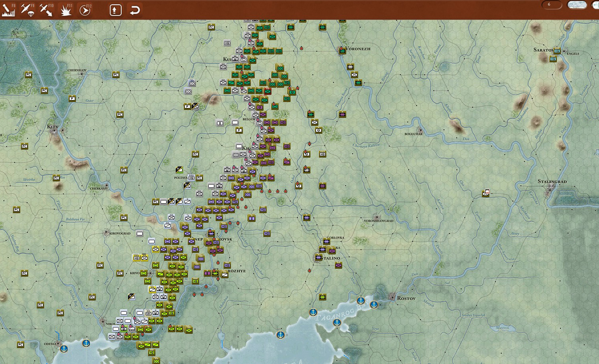Click the Kirovograd town label
Image resolution: width=599 pixels, height=364 pixels.
pos(120,233)
